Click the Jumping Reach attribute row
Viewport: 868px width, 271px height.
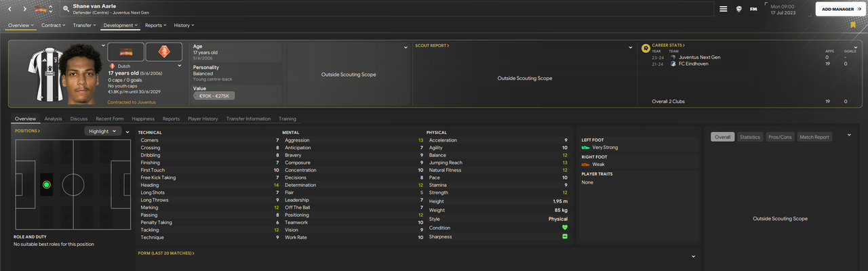pos(498,163)
